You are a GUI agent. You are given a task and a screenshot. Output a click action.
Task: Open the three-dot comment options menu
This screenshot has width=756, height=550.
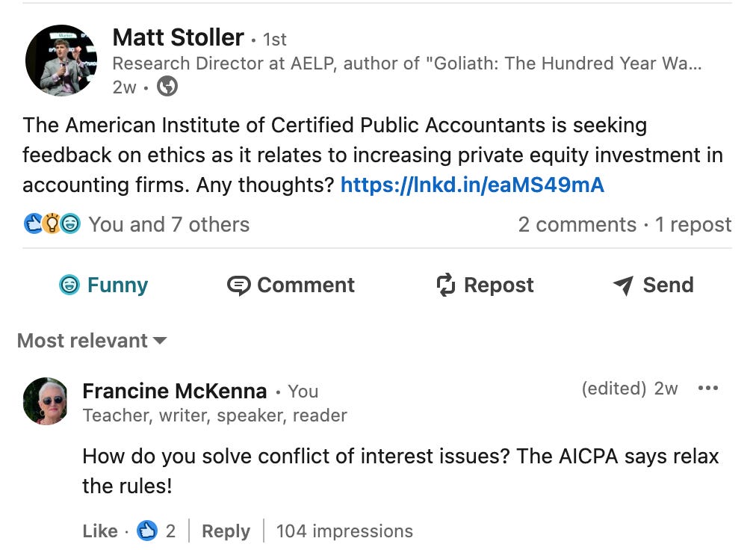click(x=707, y=388)
